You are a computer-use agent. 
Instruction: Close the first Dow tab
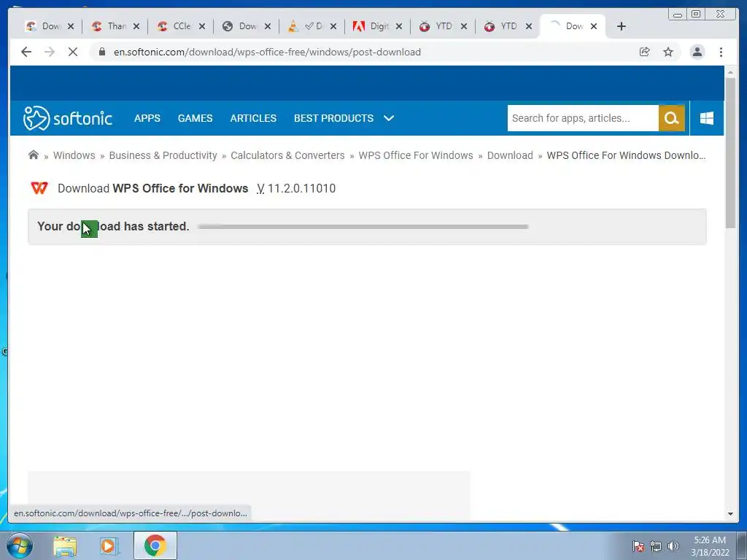(x=71, y=26)
